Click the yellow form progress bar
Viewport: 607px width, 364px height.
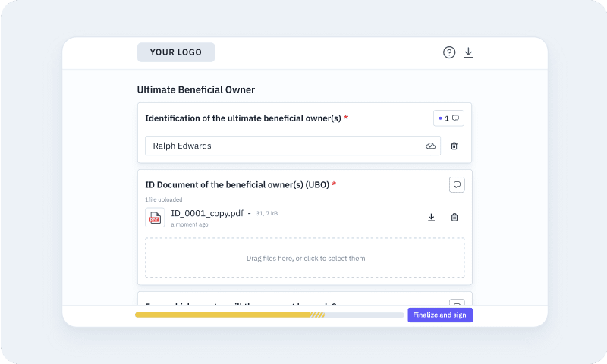click(x=228, y=315)
